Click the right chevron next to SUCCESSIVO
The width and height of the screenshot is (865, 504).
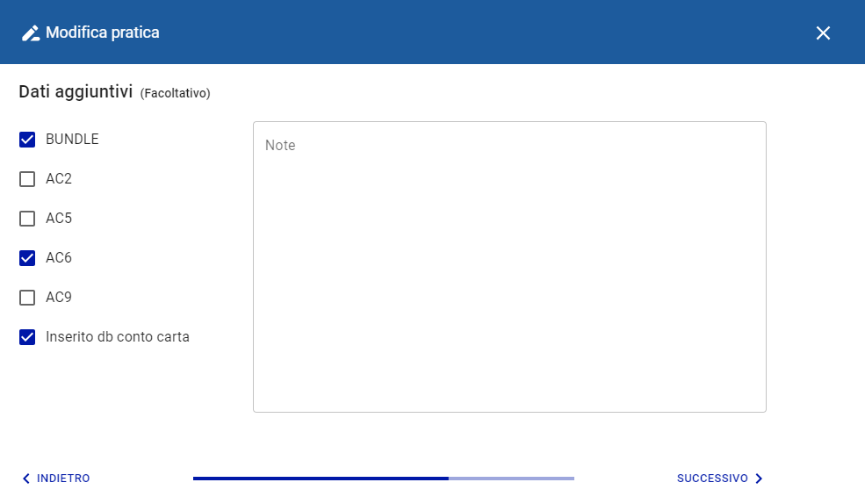tap(759, 479)
